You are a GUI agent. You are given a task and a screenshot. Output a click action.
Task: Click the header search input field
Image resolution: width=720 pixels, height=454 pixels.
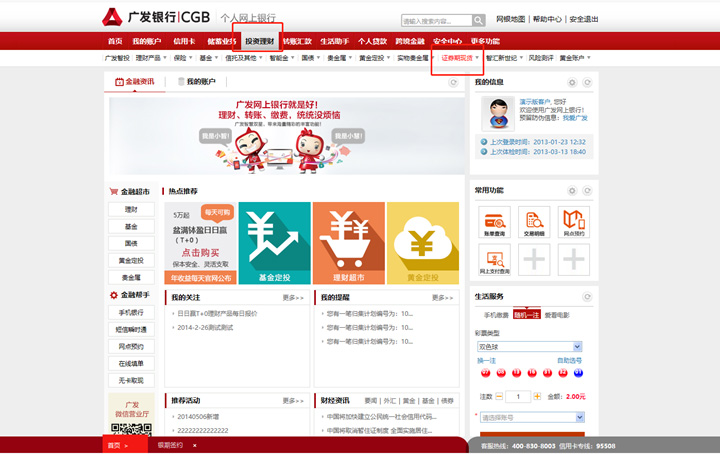(x=436, y=20)
